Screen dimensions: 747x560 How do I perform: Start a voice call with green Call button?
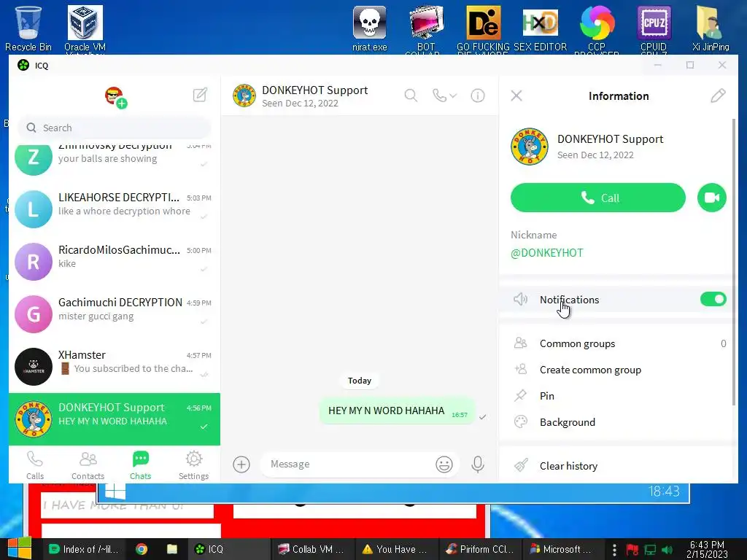pos(598,198)
